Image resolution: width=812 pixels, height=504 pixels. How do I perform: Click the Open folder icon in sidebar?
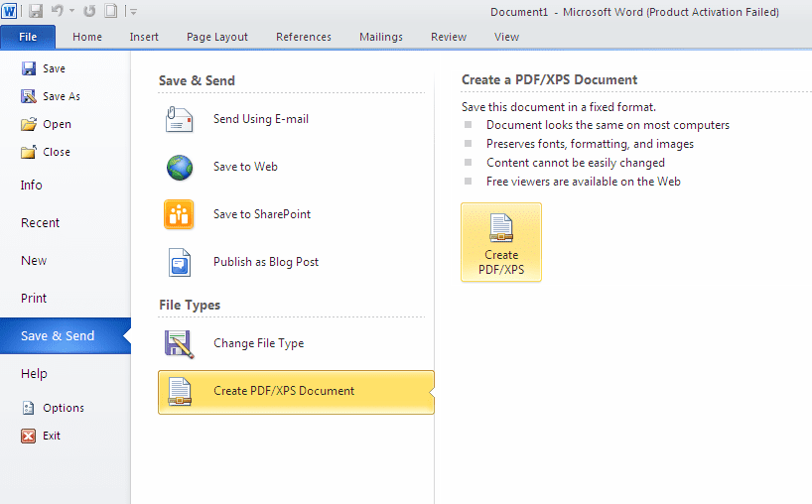click(x=29, y=124)
